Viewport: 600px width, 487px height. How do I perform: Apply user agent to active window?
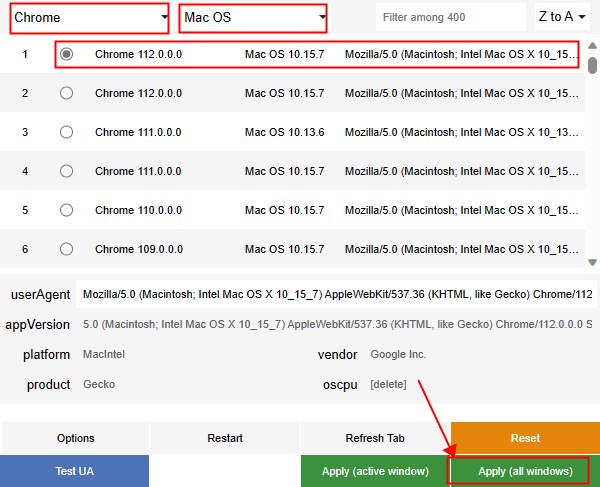[x=375, y=471]
